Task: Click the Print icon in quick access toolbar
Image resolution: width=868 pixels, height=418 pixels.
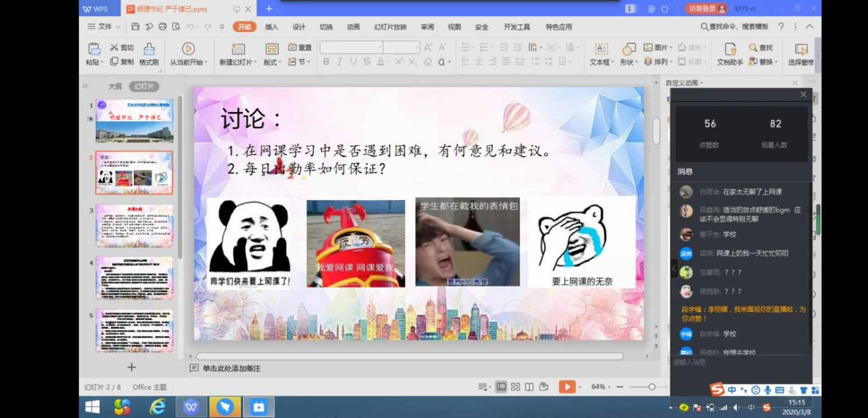Action: click(162, 27)
